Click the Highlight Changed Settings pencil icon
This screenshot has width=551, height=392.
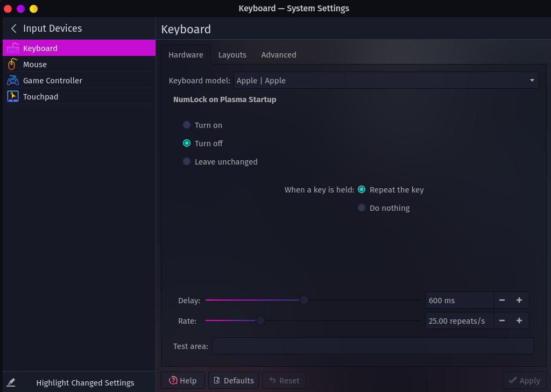(11, 382)
